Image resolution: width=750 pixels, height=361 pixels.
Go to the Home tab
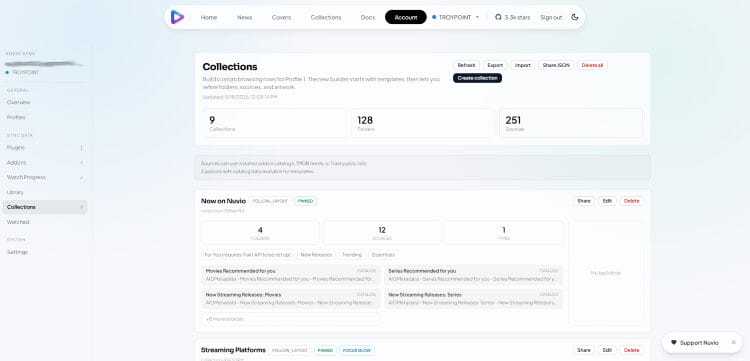(x=209, y=17)
